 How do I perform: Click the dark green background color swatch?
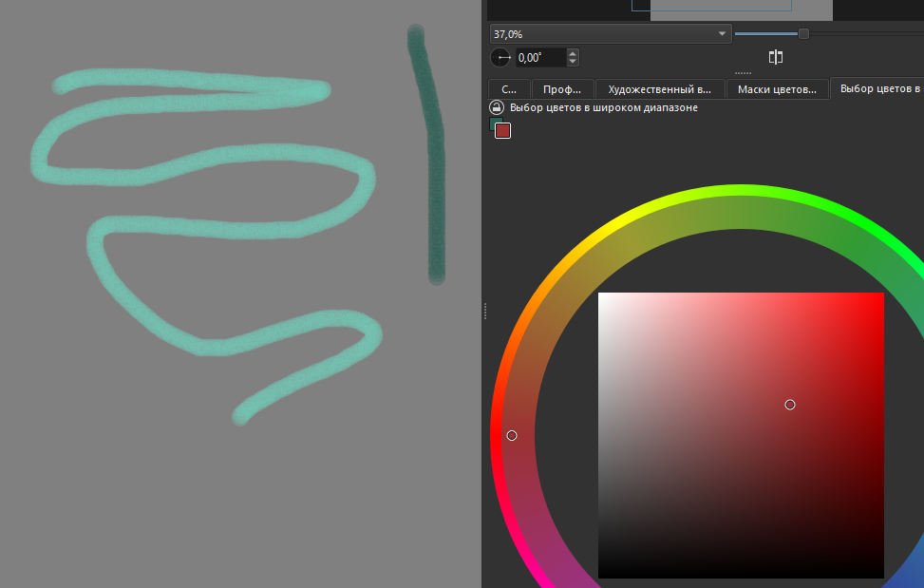click(493, 123)
